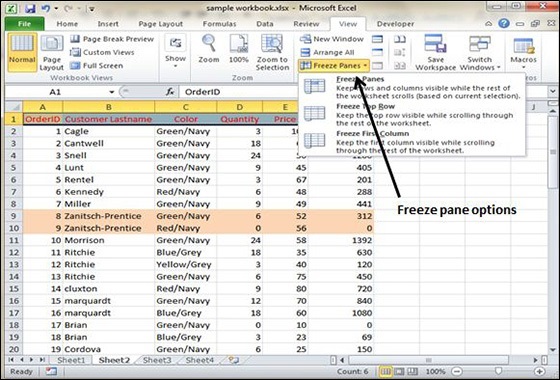Switch to Page Layout view in status bar
The height and width of the screenshot is (380, 560).
click(399, 371)
